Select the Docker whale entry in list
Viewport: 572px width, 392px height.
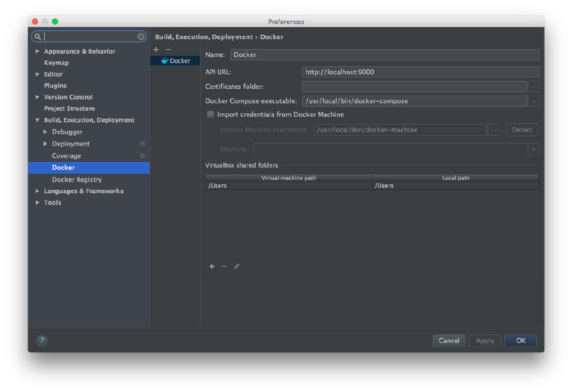tap(175, 61)
